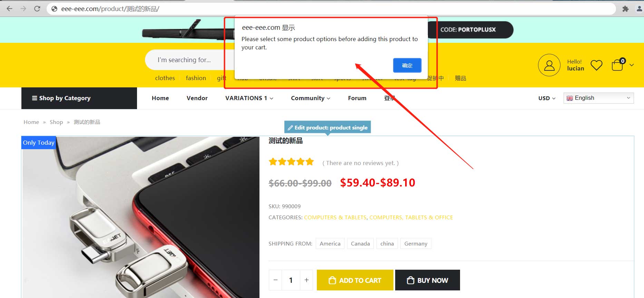The width and height of the screenshot is (644, 298).
Task: Select Germany shipping from option
Action: point(416,243)
